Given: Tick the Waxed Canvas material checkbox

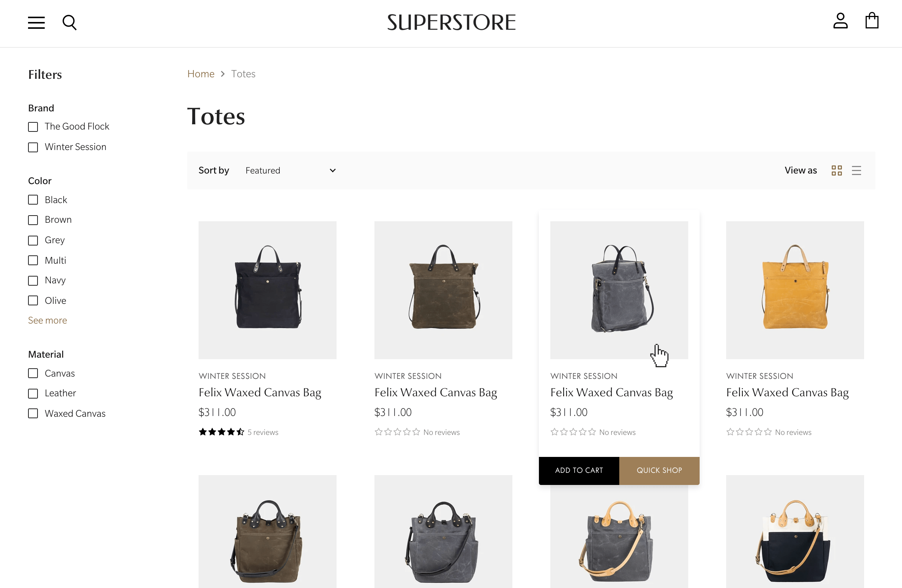Looking at the screenshot, I should point(33,413).
